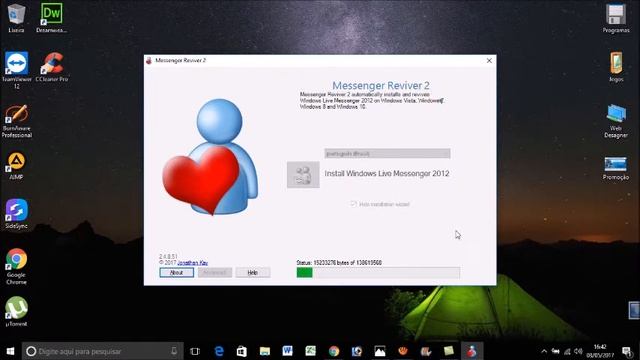The image size is (640, 360).
Task: Select the Messenger Reviver taskbar icon
Action: pyautogui.click(x=472, y=351)
